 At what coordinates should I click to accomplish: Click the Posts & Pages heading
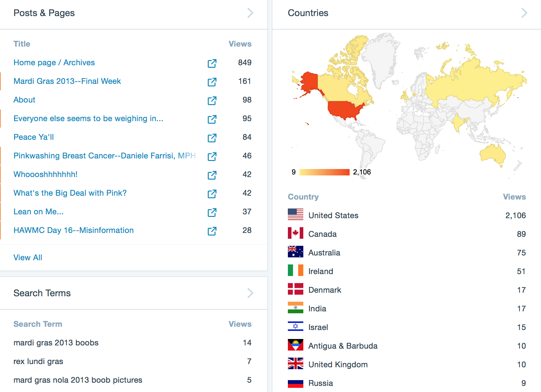click(44, 13)
